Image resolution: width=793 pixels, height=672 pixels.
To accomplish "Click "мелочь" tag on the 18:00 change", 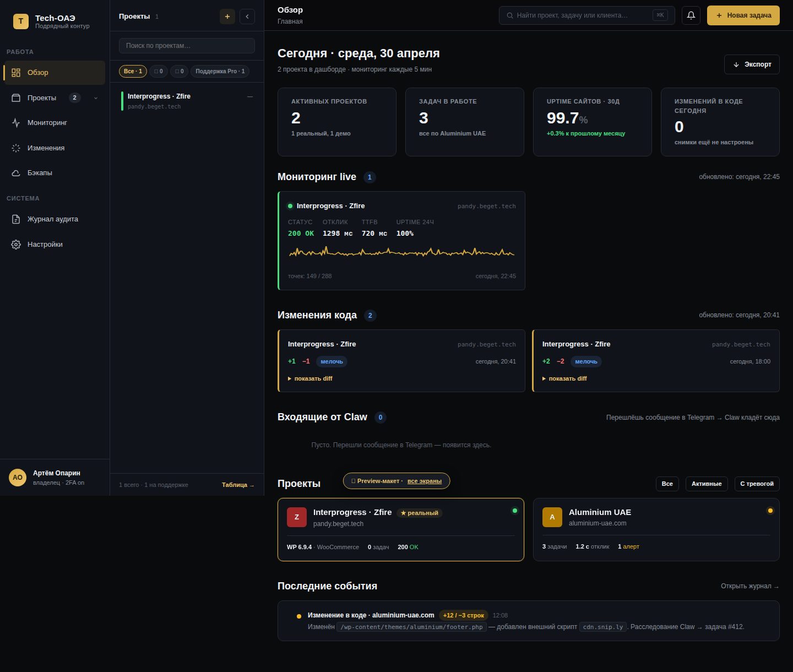I will coord(586,362).
